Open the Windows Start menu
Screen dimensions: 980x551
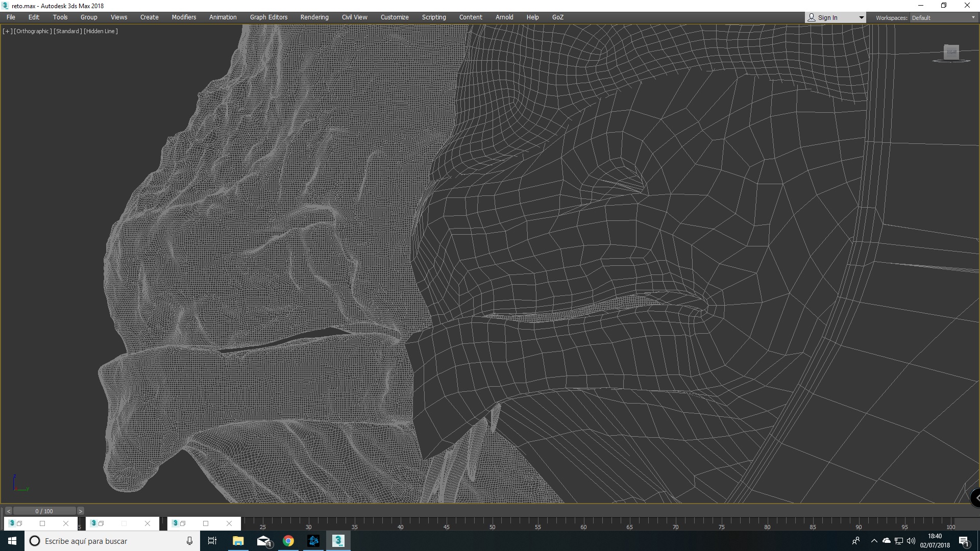[12, 541]
